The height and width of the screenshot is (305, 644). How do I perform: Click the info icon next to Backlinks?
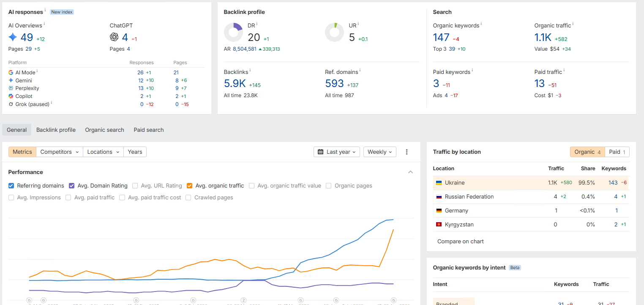coord(251,71)
